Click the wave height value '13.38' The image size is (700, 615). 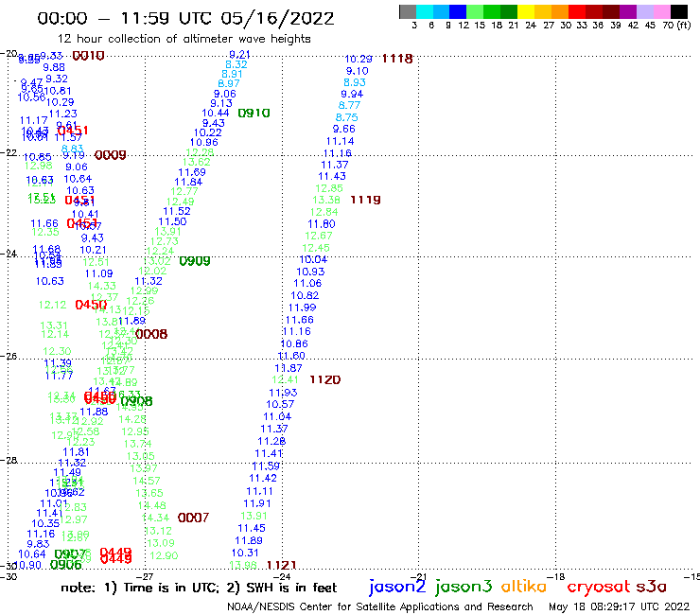pyautogui.click(x=326, y=200)
